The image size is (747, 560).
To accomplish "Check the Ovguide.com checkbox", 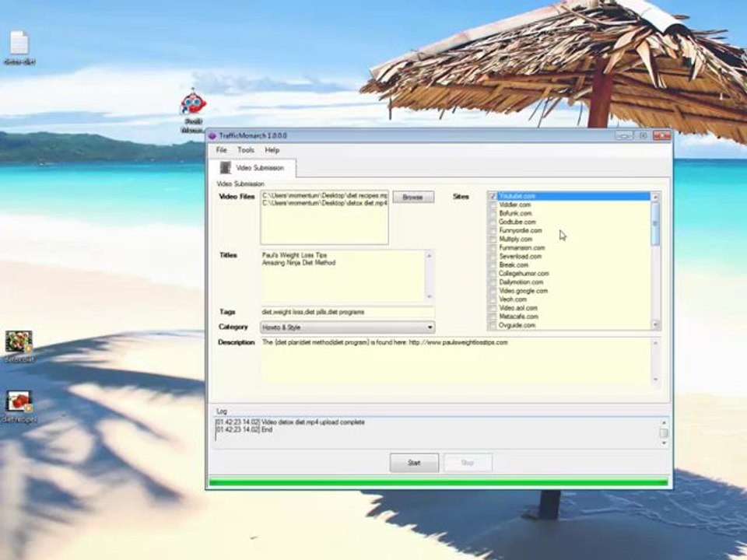I will click(492, 325).
